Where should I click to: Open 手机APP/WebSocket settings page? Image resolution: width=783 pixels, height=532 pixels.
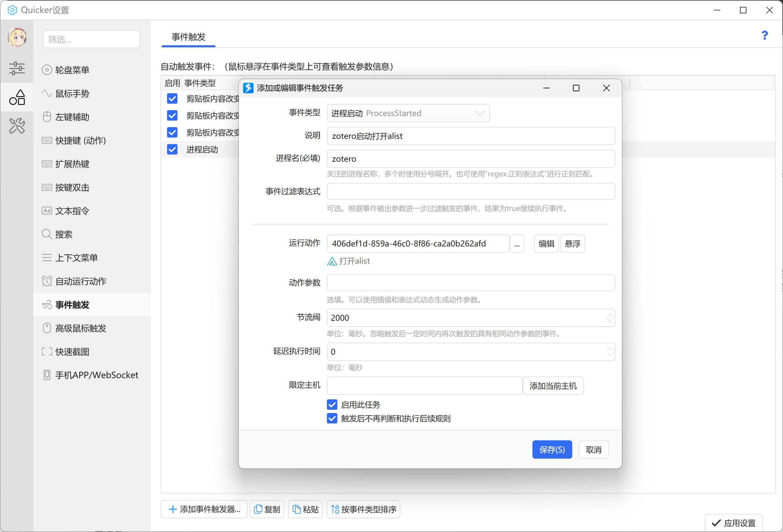[x=92, y=375]
